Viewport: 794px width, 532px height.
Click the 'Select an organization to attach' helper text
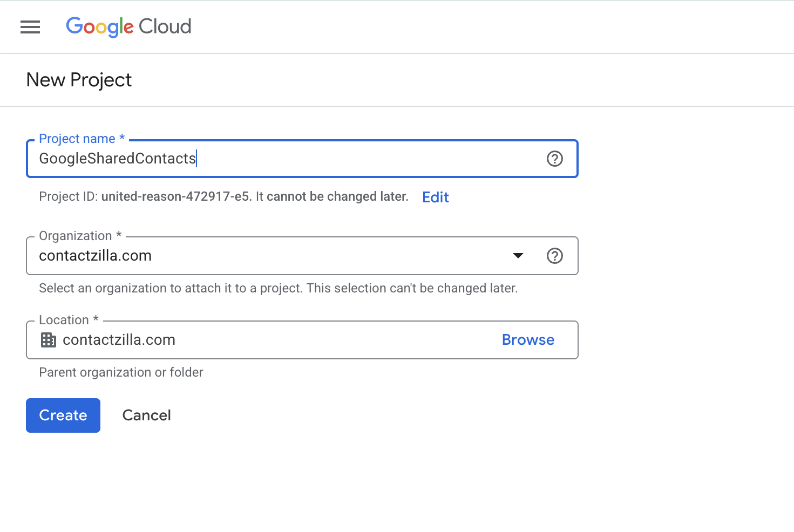point(278,288)
